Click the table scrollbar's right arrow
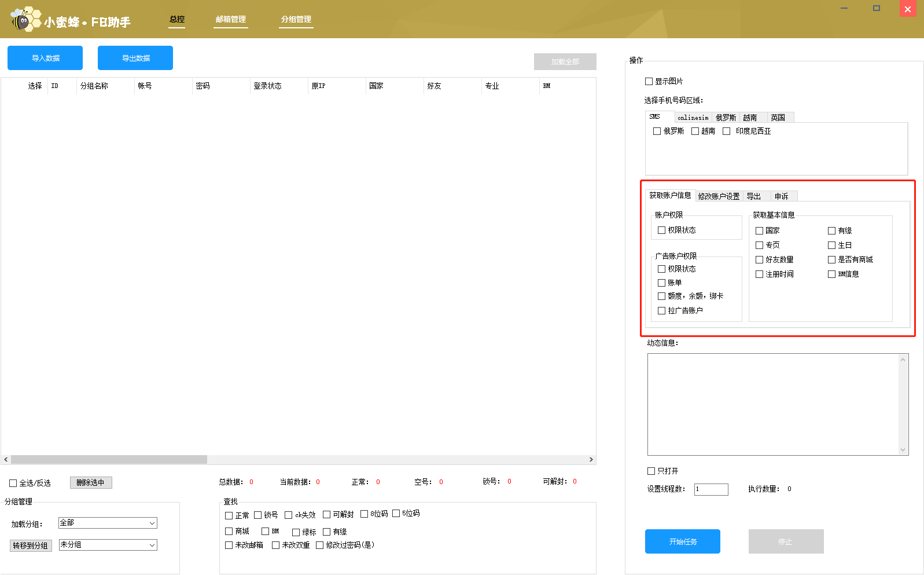The image size is (924, 575). click(x=591, y=459)
